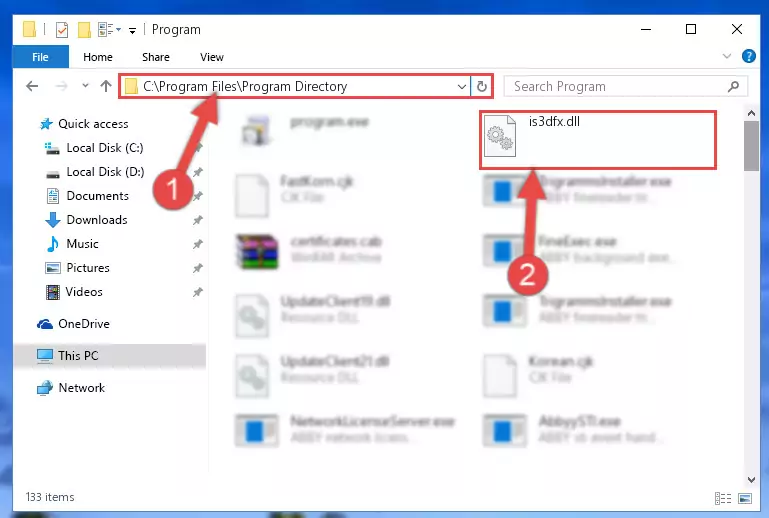Click the New Folder quick access icon

(84, 30)
